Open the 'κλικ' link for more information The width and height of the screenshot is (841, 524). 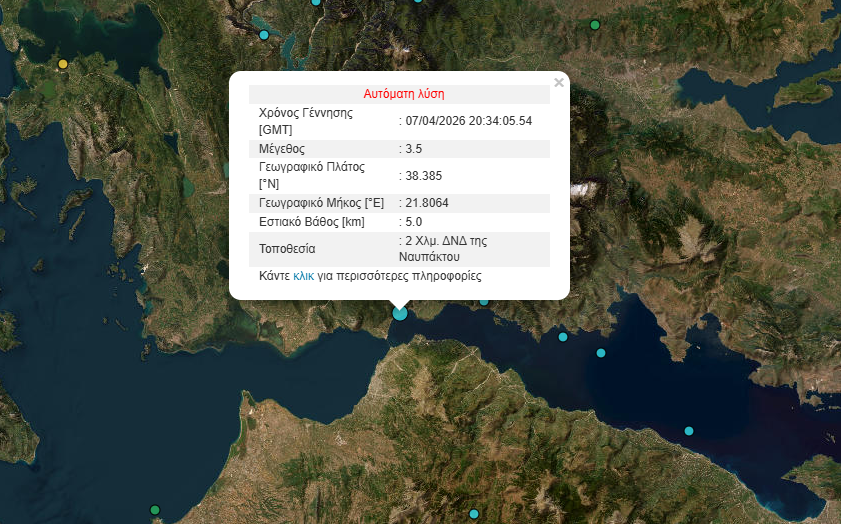coord(304,275)
